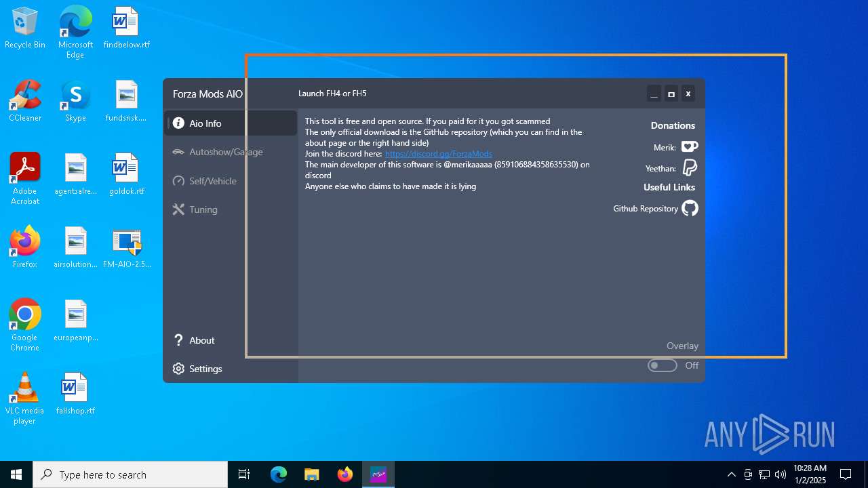Select the Microsoft Edge desktop shortcut
This screenshot has width=868, height=488.
click(75, 32)
